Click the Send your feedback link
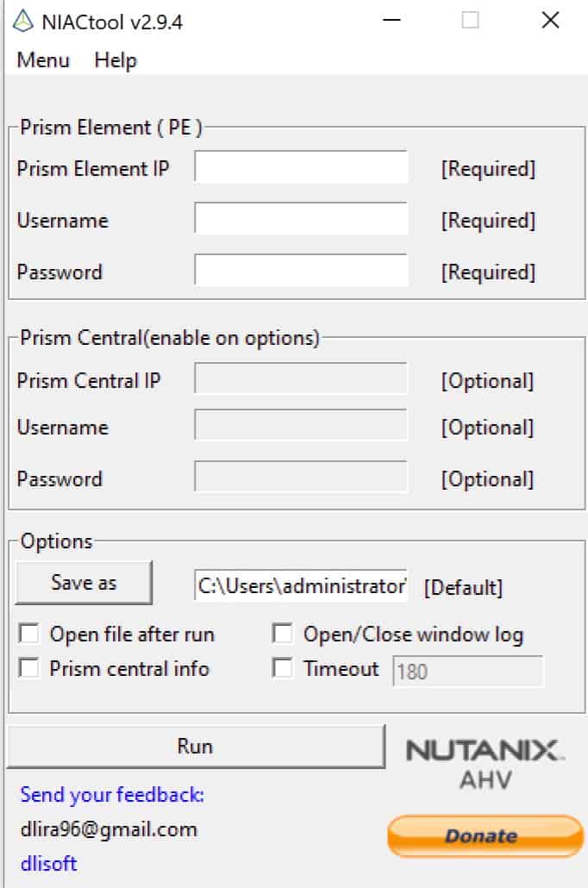The image size is (588, 888). [112, 795]
